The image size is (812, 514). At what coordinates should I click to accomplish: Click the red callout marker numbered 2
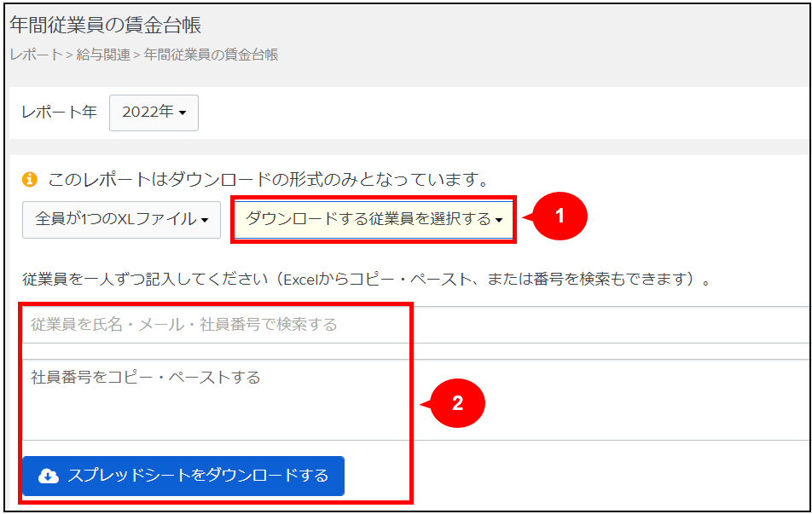456,403
